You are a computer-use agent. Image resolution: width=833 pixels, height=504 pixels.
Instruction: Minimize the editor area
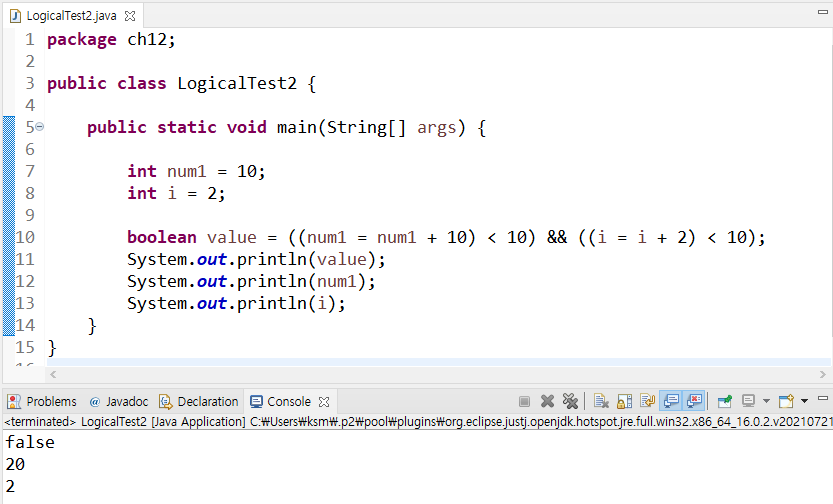(x=823, y=12)
